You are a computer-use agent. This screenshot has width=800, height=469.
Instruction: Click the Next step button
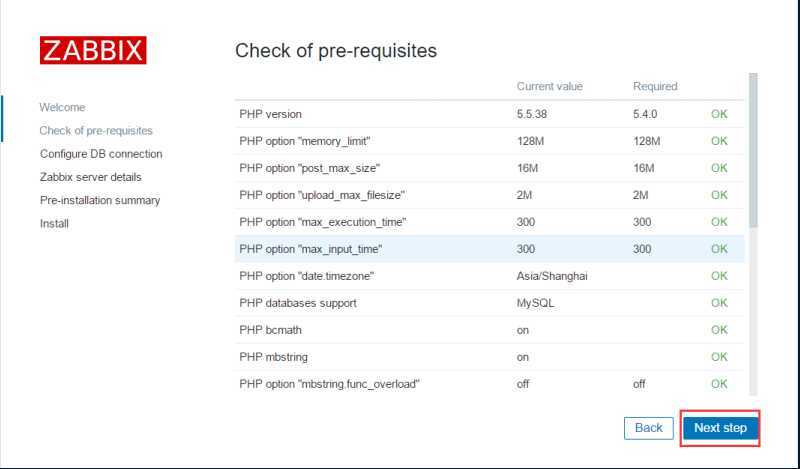point(720,428)
